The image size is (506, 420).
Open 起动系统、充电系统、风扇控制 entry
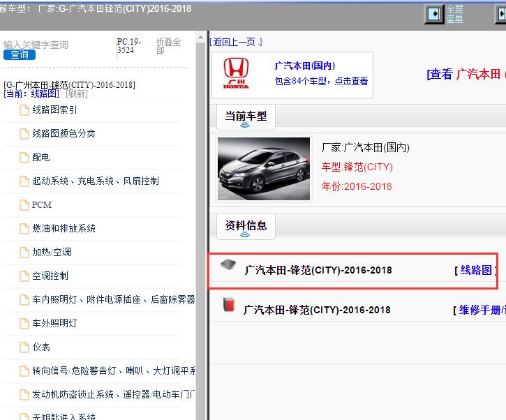click(96, 181)
